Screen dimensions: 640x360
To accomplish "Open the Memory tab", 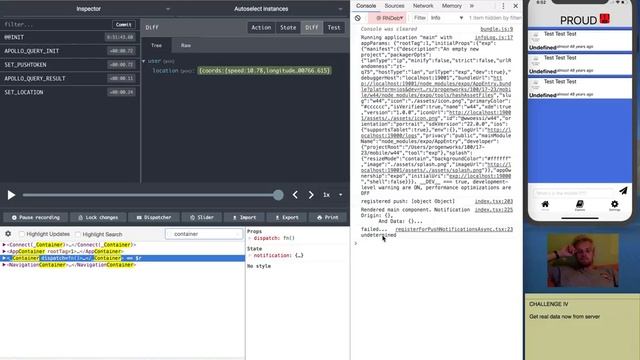I will point(452,6).
